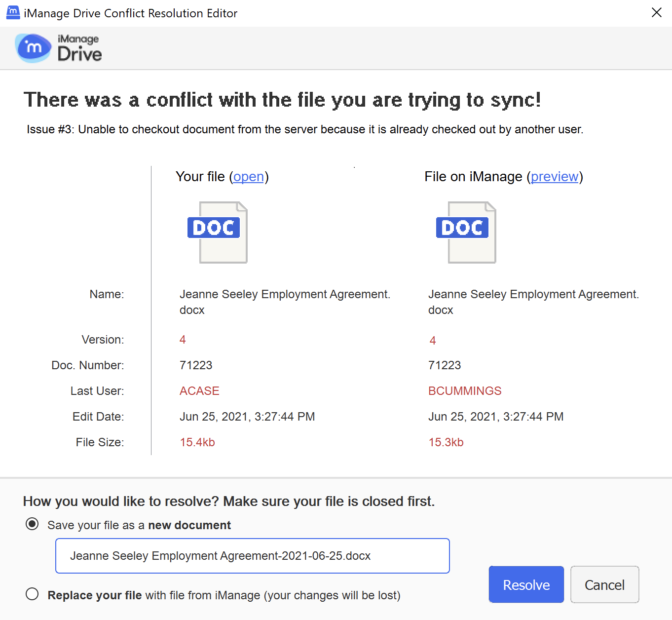Click the Name row label
This screenshot has height=620, width=672.
click(x=107, y=294)
